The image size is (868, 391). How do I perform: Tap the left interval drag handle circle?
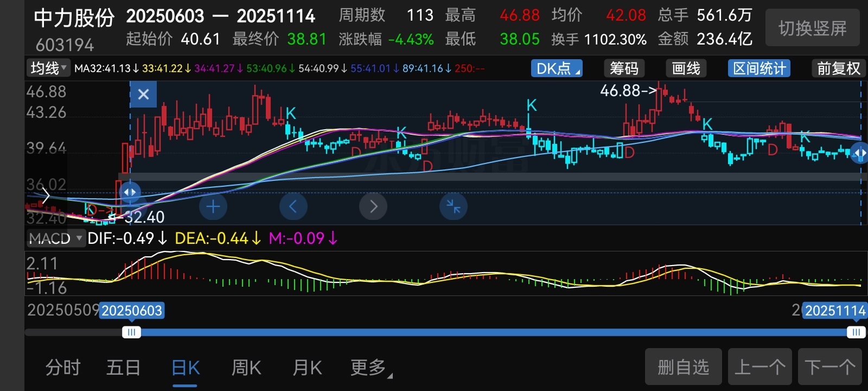[x=130, y=192]
